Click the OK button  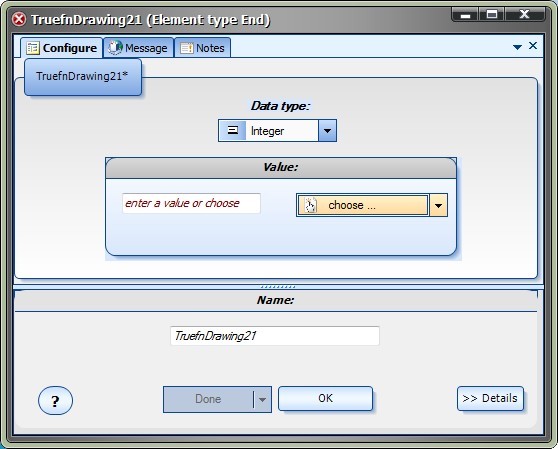326,398
